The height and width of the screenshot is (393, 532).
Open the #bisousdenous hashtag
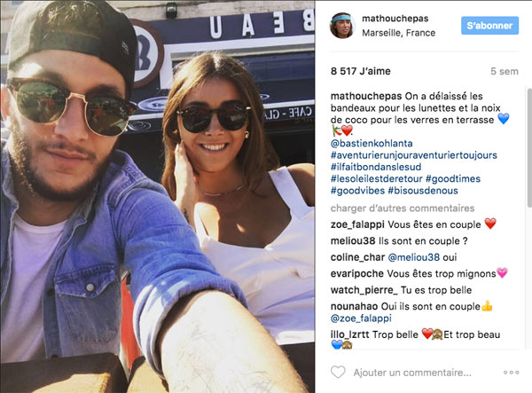pos(423,191)
